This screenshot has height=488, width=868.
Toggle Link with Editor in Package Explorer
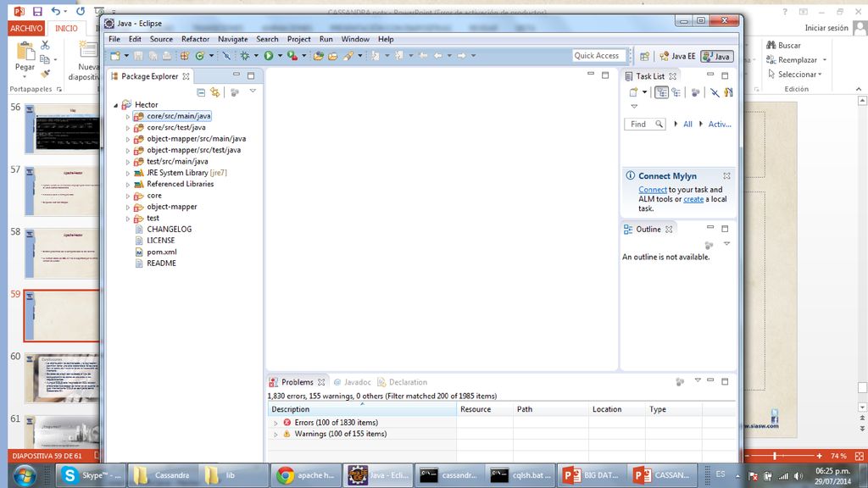click(x=214, y=92)
